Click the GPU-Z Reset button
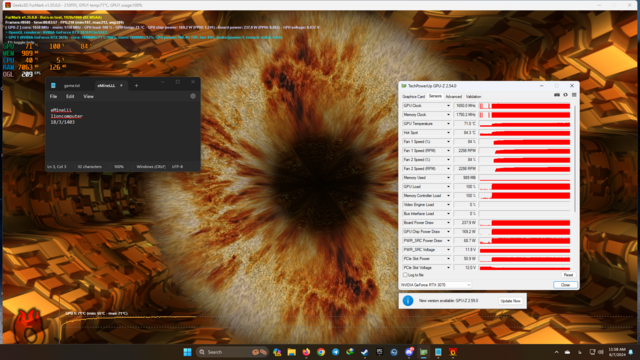The height and width of the screenshot is (360, 640). (x=568, y=275)
